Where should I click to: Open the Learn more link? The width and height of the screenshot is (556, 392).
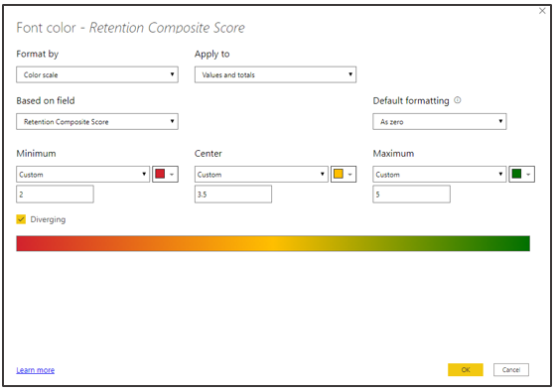tap(36, 370)
